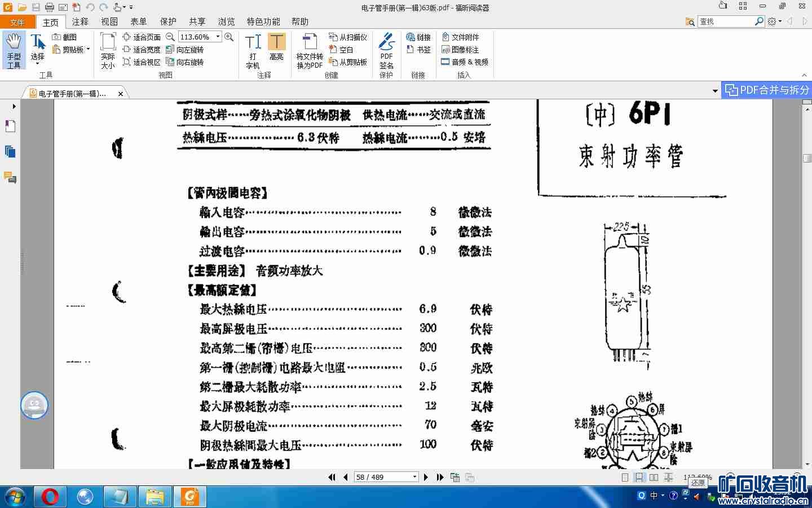This screenshot has width=812, height=508.
Task: Switch to continuous facing view mode
Action: (x=668, y=478)
